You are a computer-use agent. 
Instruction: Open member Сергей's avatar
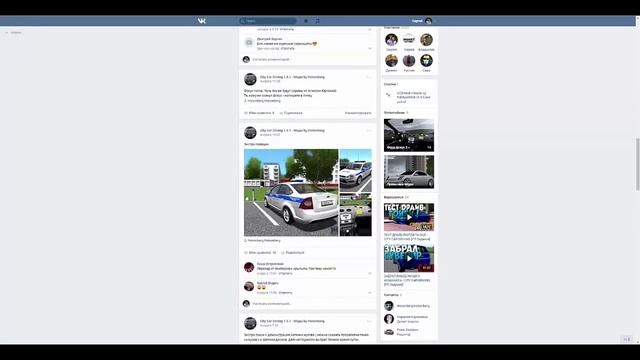click(391, 40)
